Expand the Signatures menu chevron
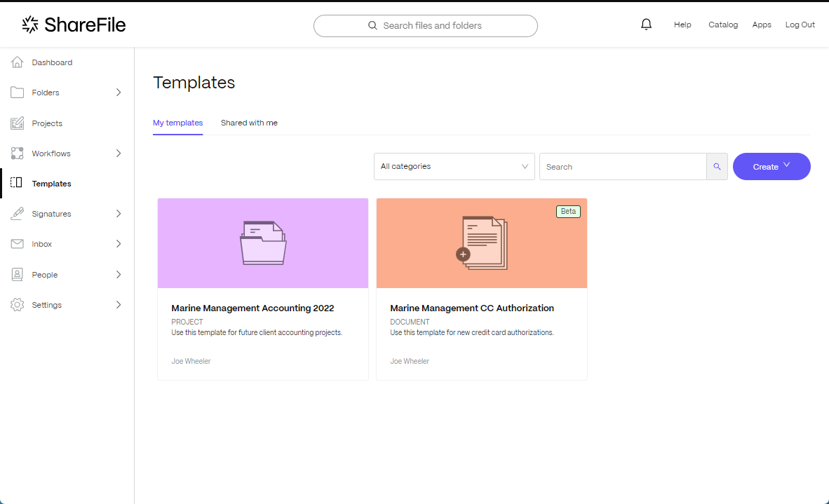Screen dimensions: 829x504 pyautogui.click(x=119, y=213)
